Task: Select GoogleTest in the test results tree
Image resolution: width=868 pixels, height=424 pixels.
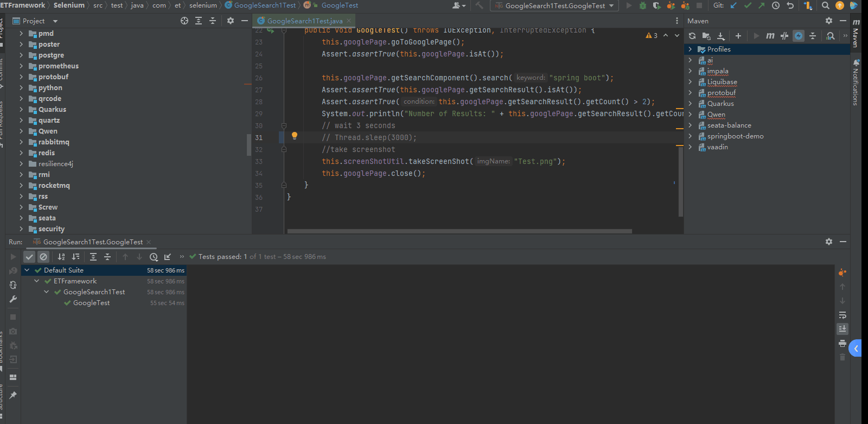Action: tap(91, 303)
